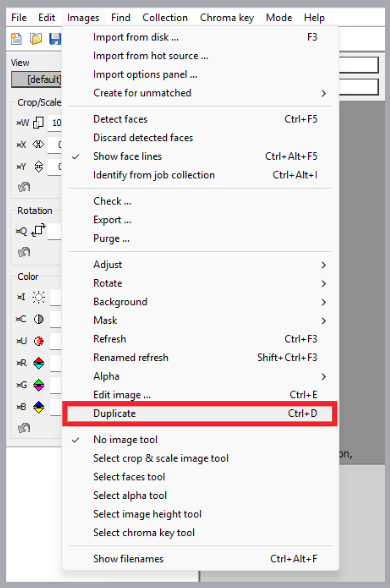Choose Discard detected faces
The image size is (390, 588).
pyautogui.click(x=200, y=138)
